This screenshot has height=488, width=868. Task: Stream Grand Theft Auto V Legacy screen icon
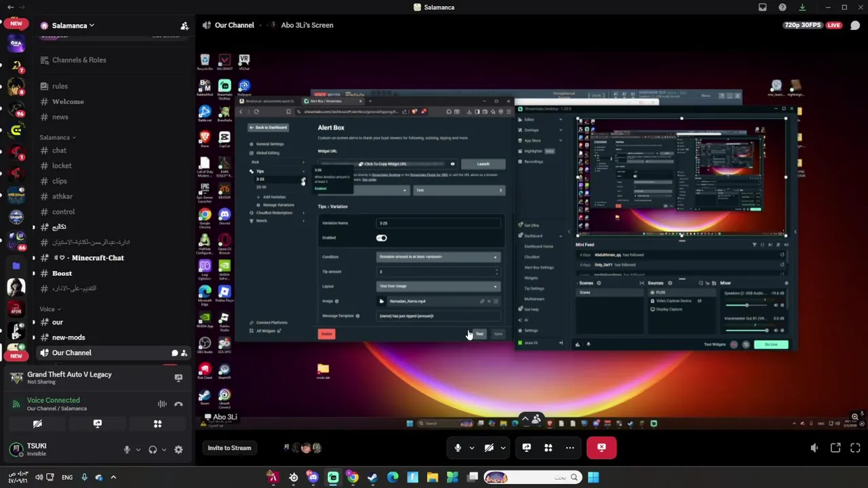coord(178,378)
